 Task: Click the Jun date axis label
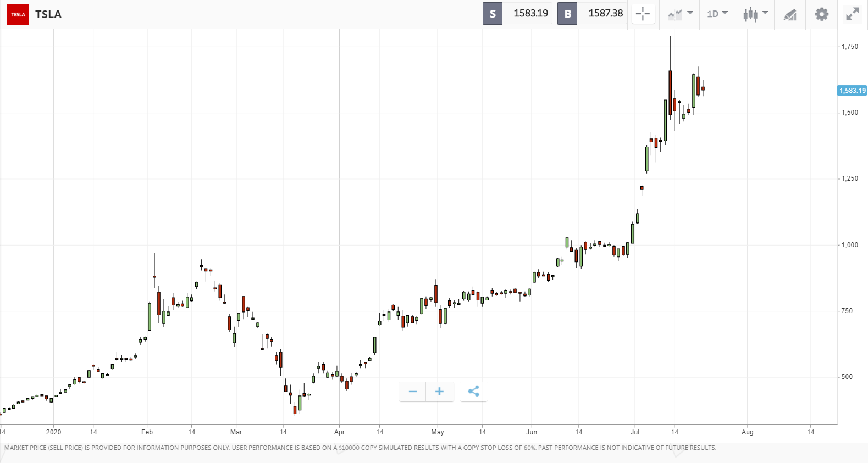click(532, 432)
